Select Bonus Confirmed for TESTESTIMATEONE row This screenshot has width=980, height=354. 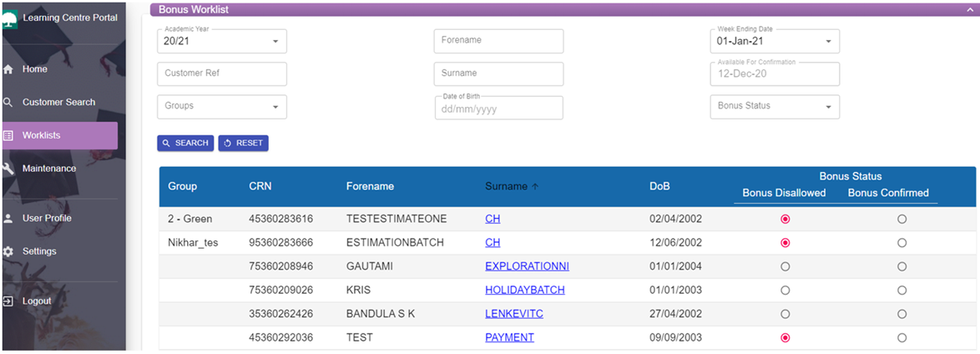[902, 220]
